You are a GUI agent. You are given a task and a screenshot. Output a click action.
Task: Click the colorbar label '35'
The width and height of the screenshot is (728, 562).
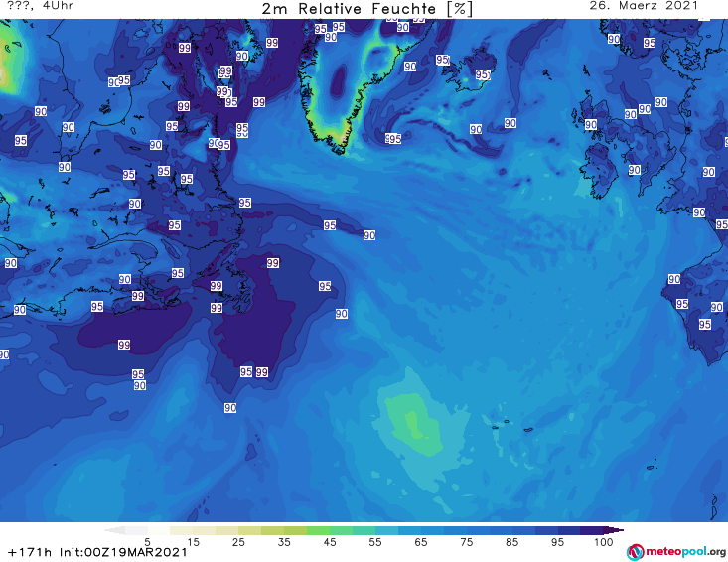284,542
